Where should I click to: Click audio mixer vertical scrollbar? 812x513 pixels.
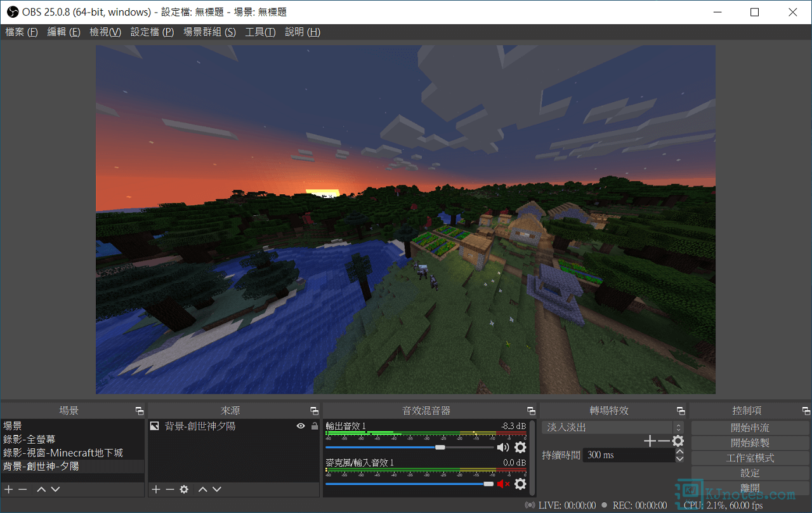point(533,457)
